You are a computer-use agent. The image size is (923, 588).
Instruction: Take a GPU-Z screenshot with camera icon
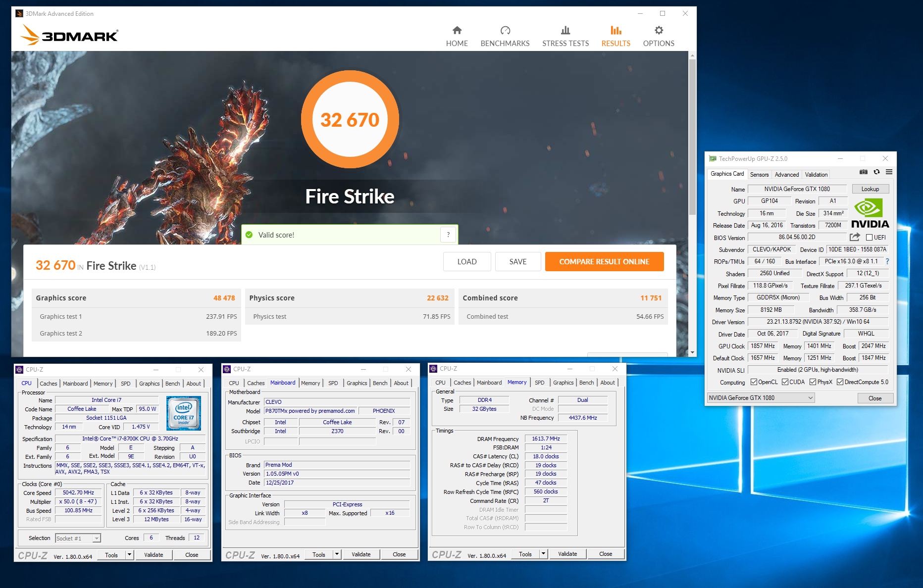(864, 172)
